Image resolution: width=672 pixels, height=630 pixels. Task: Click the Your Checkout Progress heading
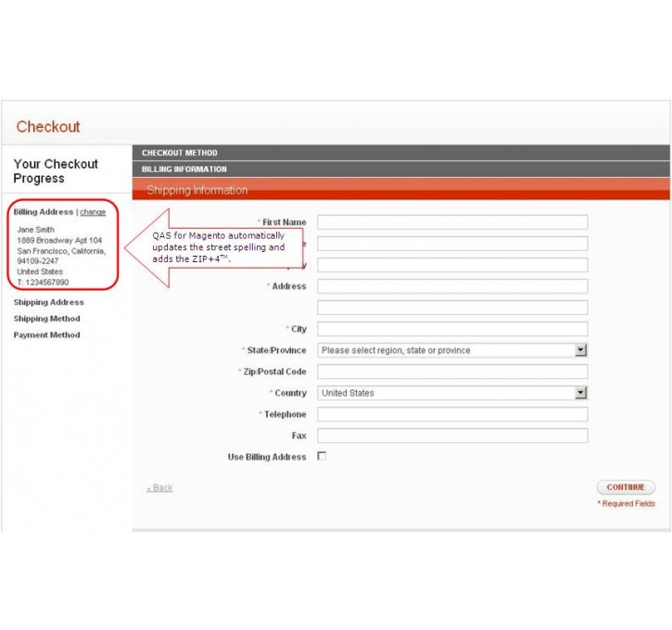click(x=56, y=170)
